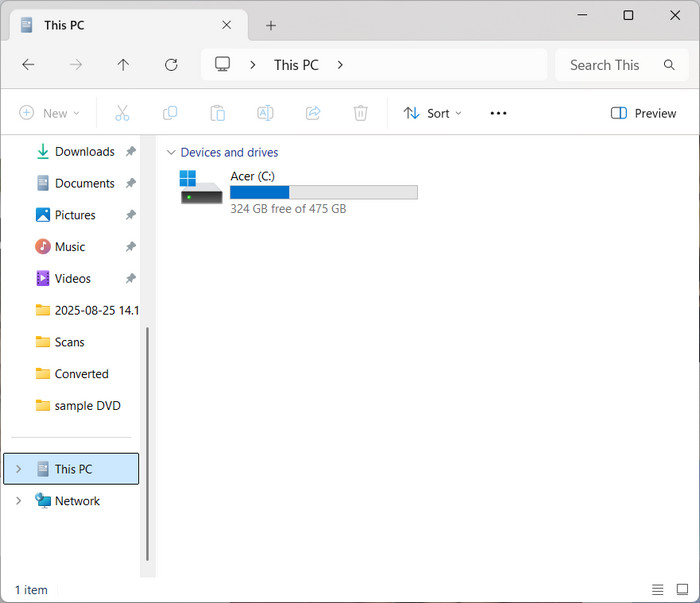The width and height of the screenshot is (700, 603).
Task: Unpin Videos using its pin icon
Action: click(x=130, y=279)
